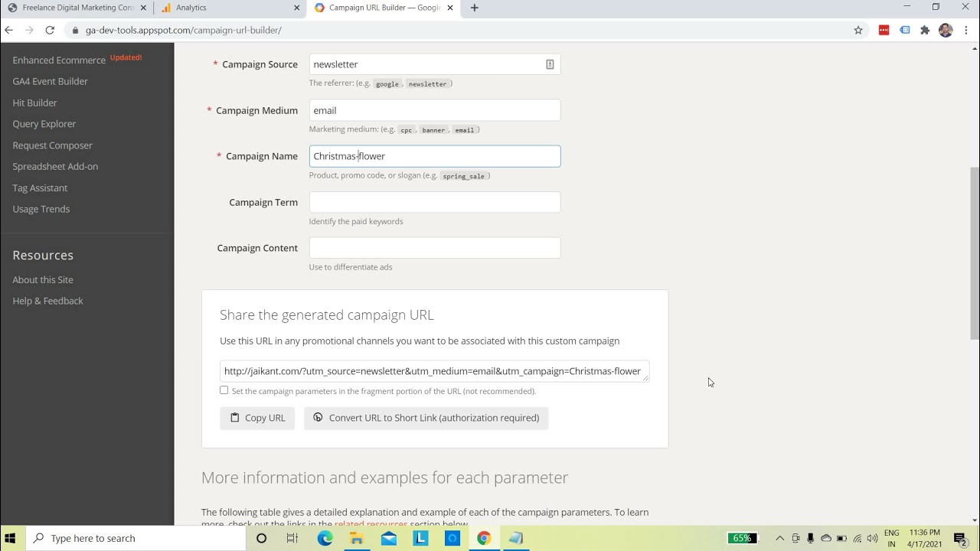Open the notepad app icon on taskbar
This screenshot has height=551, width=980.
[x=516, y=538]
